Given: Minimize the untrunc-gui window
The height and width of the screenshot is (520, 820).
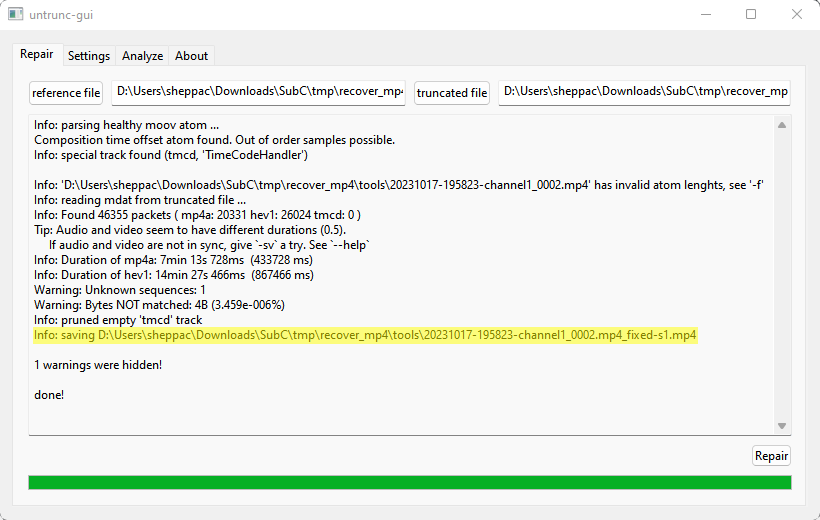Looking at the screenshot, I should click(704, 15).
